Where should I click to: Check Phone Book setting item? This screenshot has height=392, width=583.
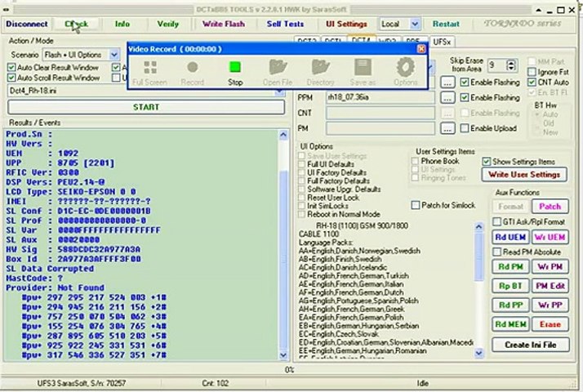click(416, 161)
